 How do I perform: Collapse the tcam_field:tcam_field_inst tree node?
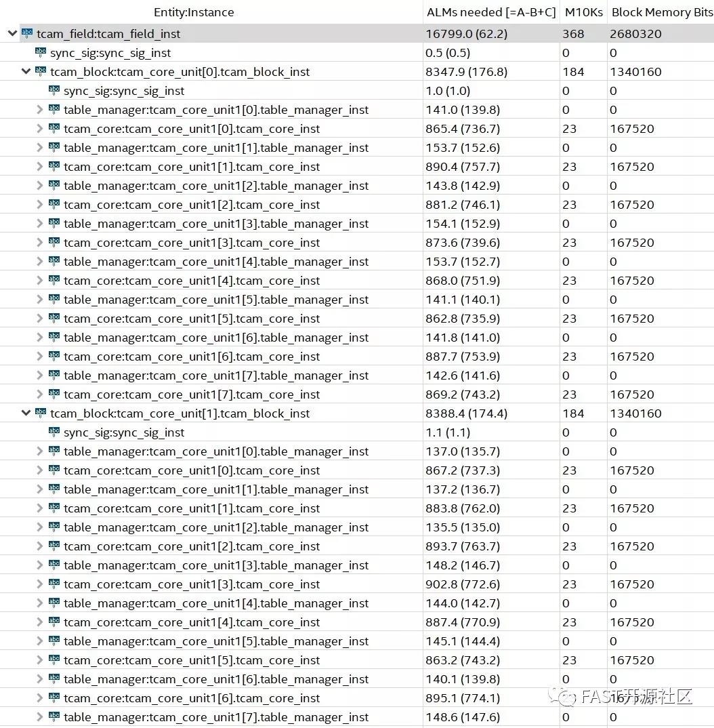click(x=13, y=33)
